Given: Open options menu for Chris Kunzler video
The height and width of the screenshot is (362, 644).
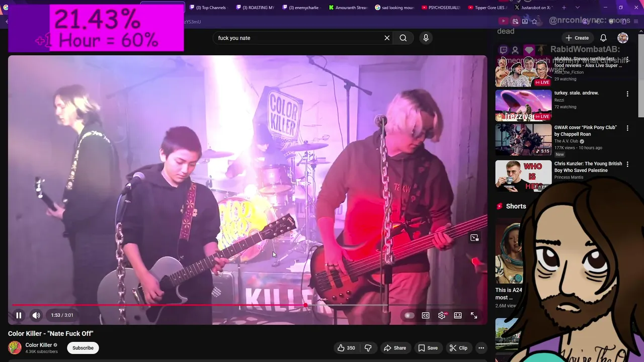Looking at the screenshot, I should coord(627,164).
